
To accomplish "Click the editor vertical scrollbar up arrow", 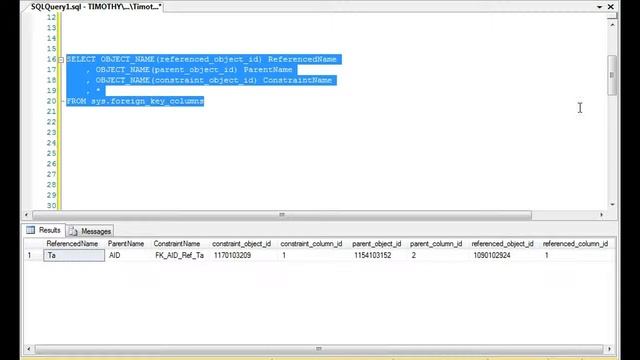I will pyautogui.click(x=612, y=25).
